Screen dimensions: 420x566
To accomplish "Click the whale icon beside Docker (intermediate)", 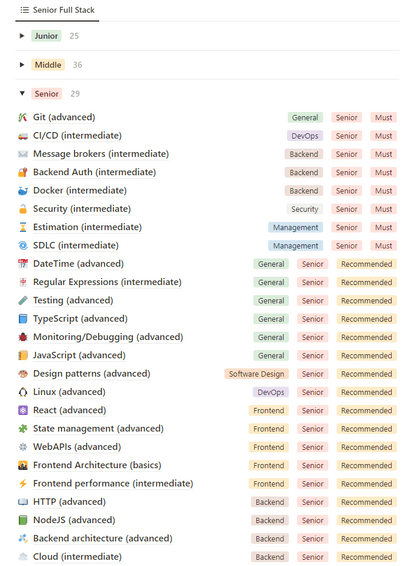I will click(23, 191).
